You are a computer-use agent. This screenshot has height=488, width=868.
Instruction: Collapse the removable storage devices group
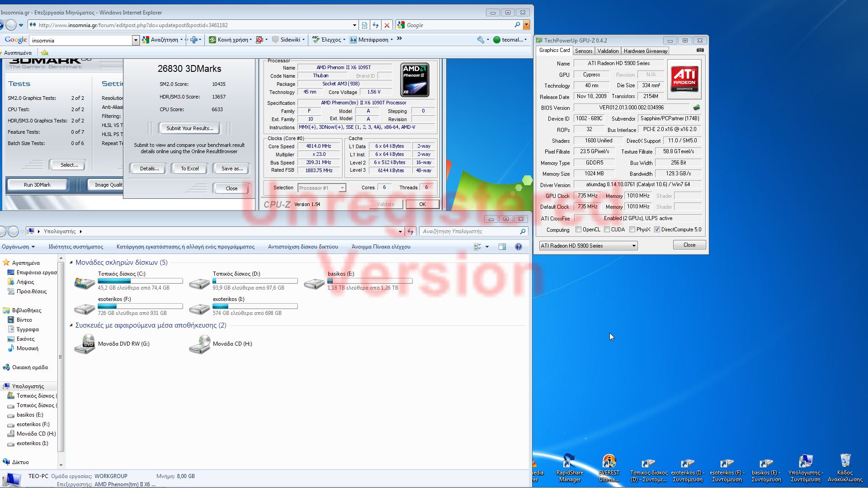coord(71,325)
